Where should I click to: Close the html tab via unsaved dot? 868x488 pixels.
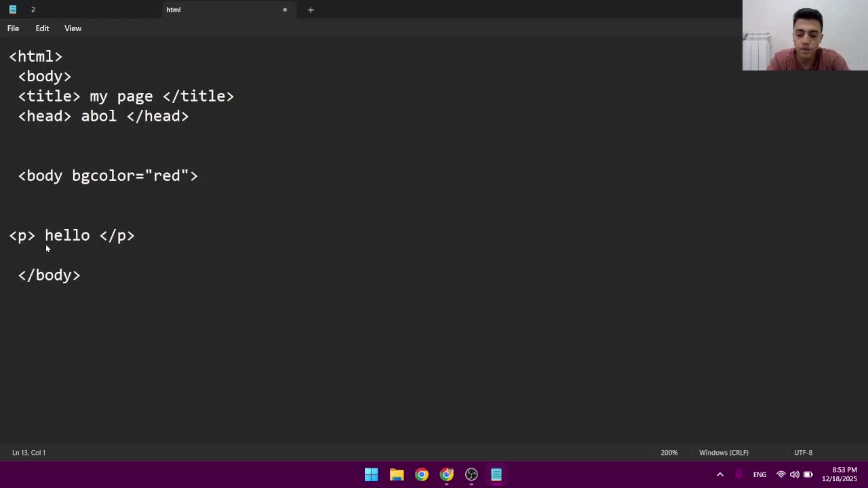tap(285, 9)
